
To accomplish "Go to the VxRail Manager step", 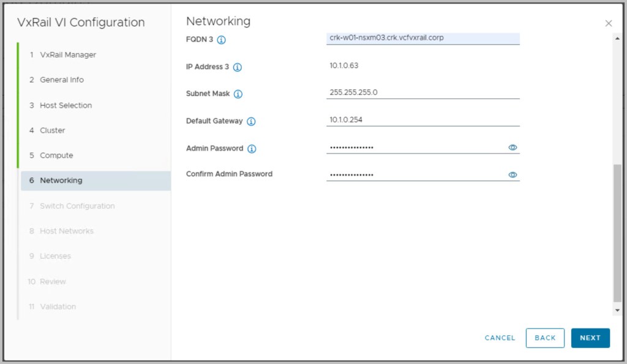I will [x=67, y=54].
